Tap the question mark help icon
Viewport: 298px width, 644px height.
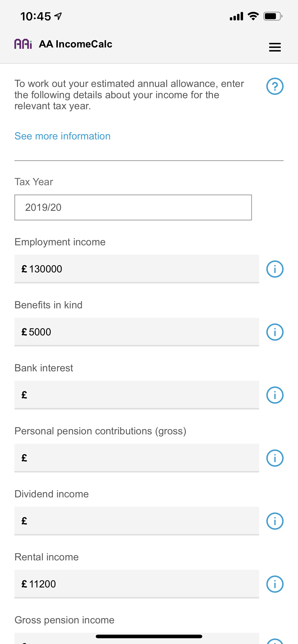click(x=275, y=86)
